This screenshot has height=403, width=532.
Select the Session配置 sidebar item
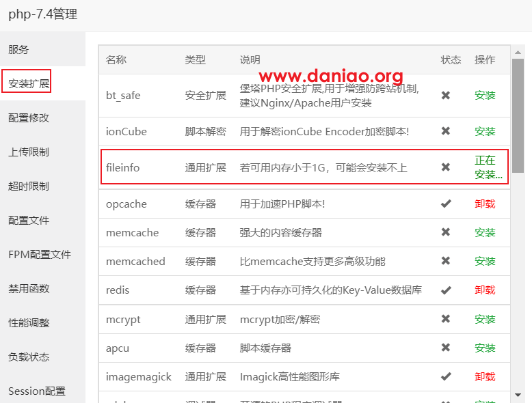click(x=37, y=391)
